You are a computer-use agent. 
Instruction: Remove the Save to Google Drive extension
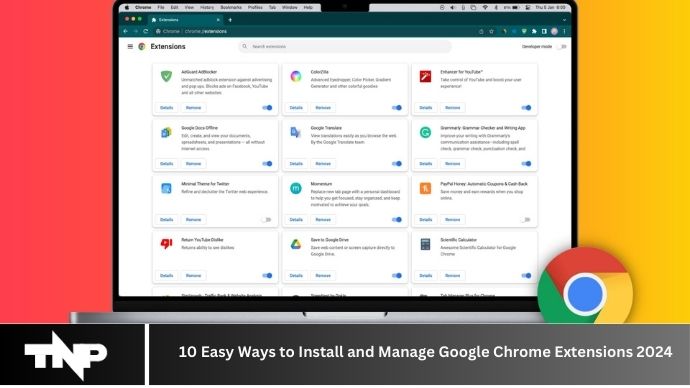tap(323, 276)
